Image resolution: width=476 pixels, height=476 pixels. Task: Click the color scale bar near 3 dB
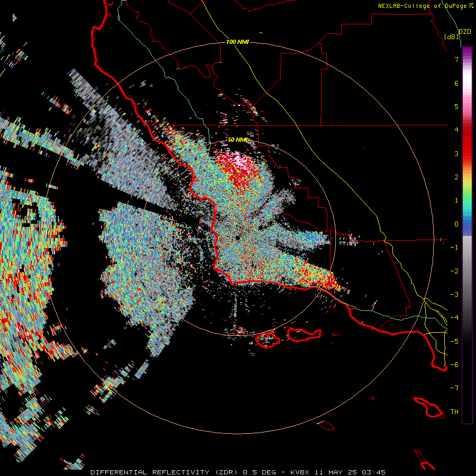coord(467,153)
